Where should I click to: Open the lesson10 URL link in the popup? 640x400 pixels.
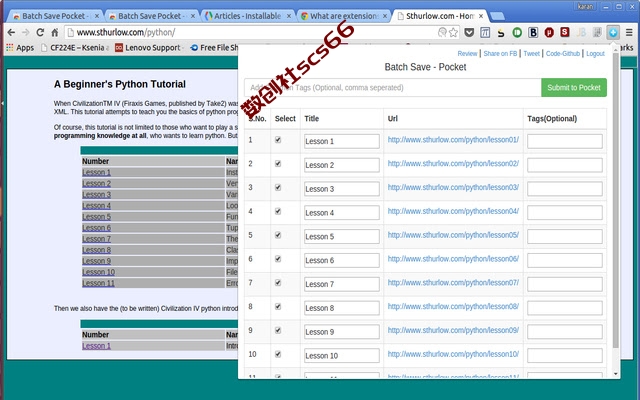[453, 354]
